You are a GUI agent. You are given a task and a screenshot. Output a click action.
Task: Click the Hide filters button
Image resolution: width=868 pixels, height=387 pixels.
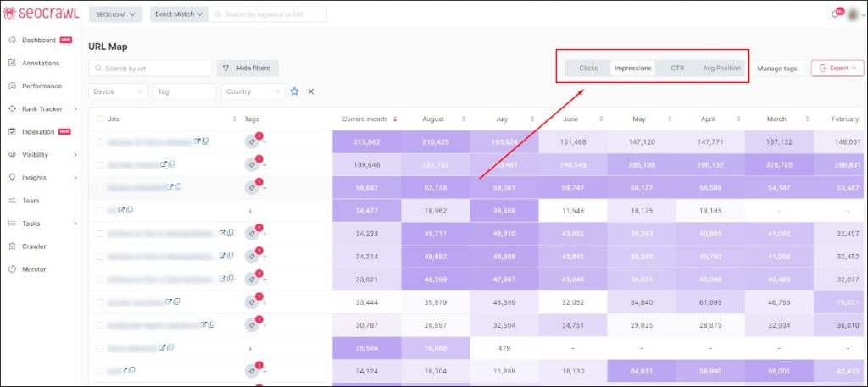[248, 69]
